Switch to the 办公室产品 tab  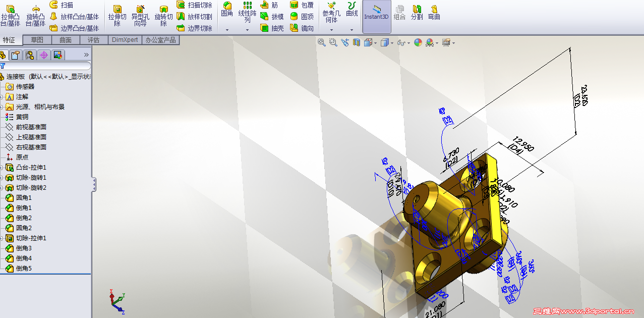[160, 40]
